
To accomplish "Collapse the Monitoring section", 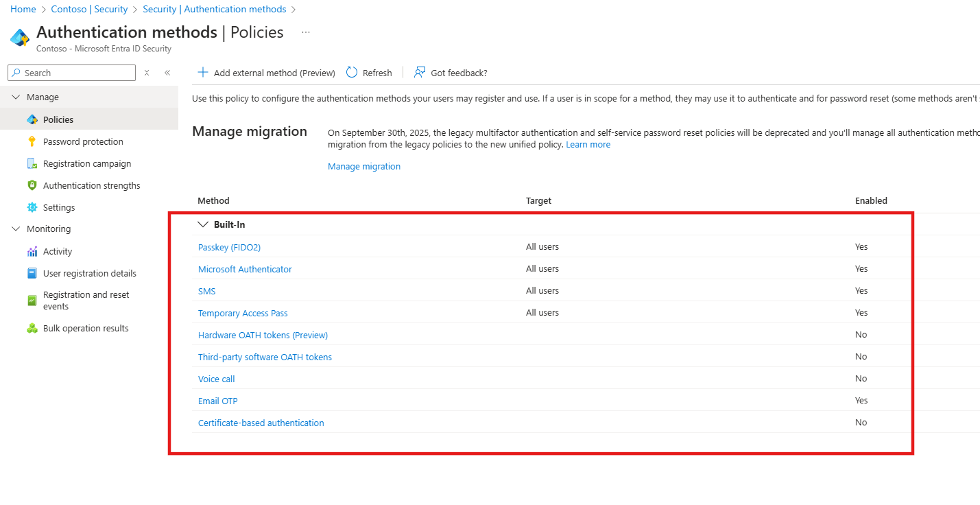I will tap(16, 229).
